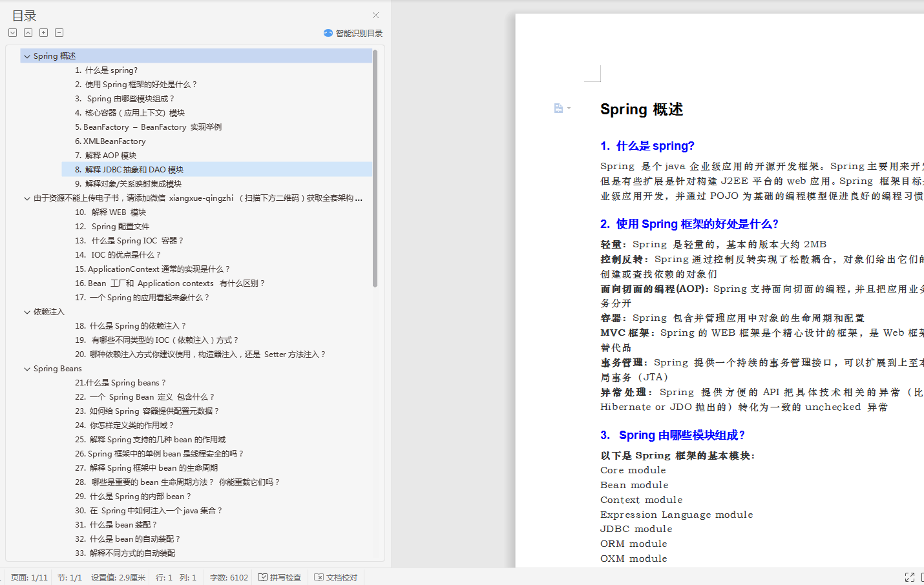Click the outline panel vertical scrollbar thumb

click(x=375, y=168)
